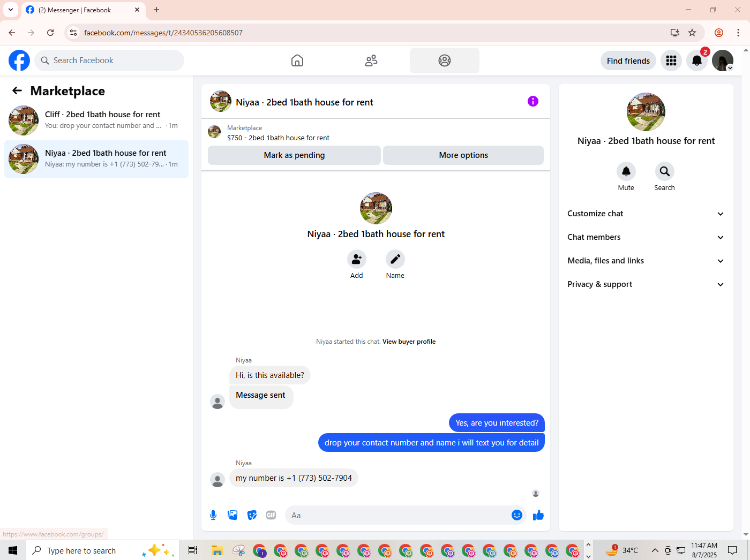Open a new browser tab
This screenshot has width=750, height=560.
[x=156, y=10]
